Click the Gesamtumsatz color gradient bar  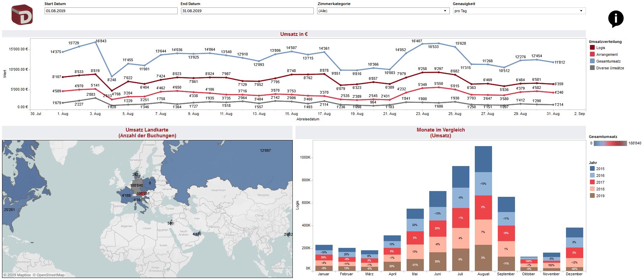(610, 143)
